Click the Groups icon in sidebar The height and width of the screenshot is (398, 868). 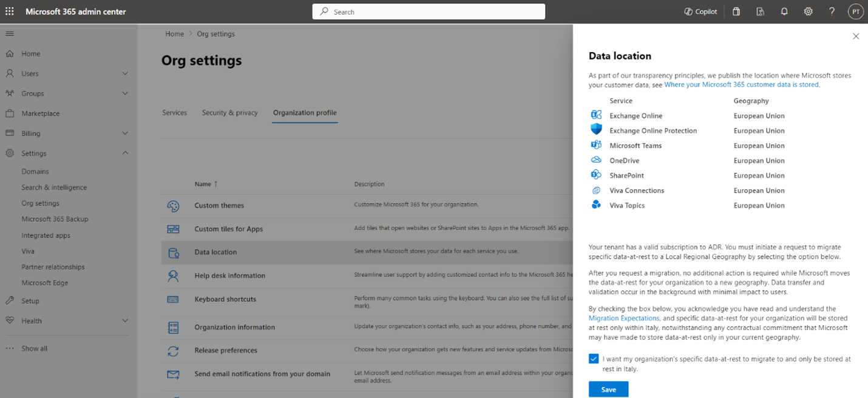(10, 93)
